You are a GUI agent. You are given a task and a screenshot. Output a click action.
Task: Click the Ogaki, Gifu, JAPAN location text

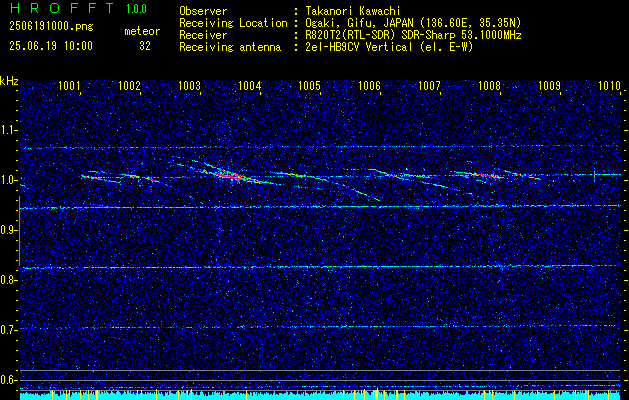[x=413, y=23]
